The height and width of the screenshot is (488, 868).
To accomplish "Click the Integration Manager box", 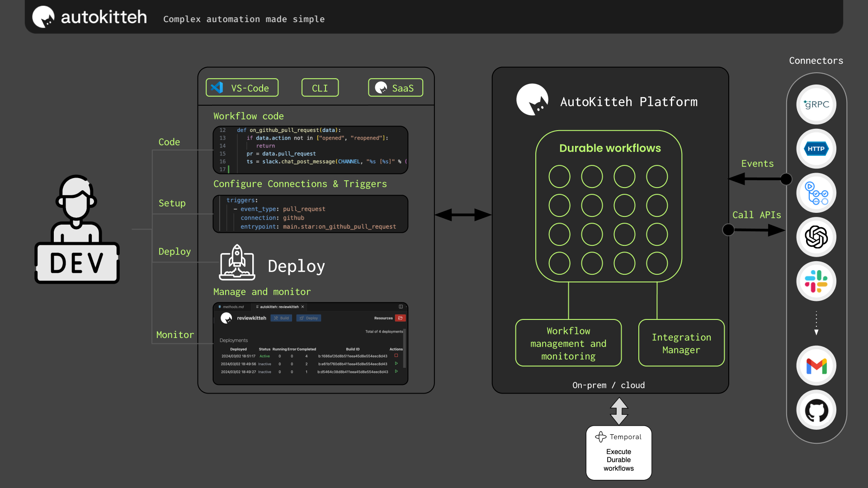I will 681,343.
